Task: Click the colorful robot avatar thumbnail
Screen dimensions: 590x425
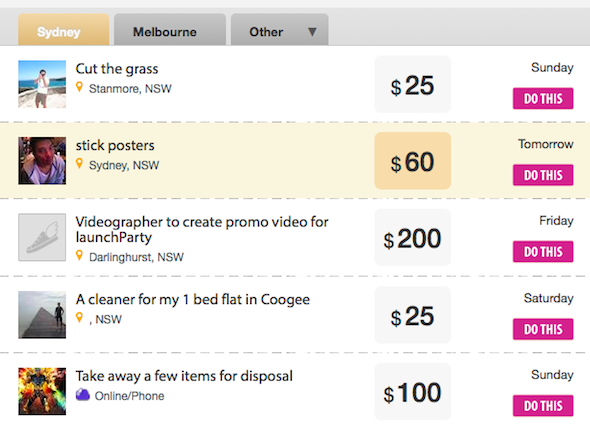Action: [42, 391]
